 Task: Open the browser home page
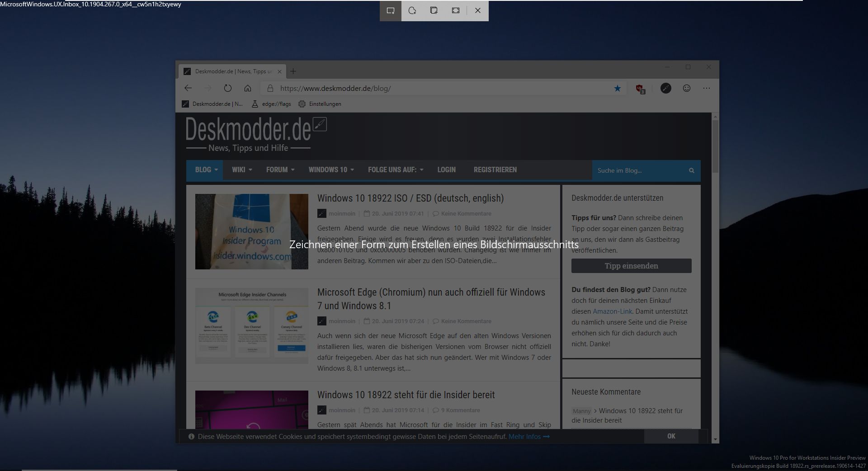(248, 88)
